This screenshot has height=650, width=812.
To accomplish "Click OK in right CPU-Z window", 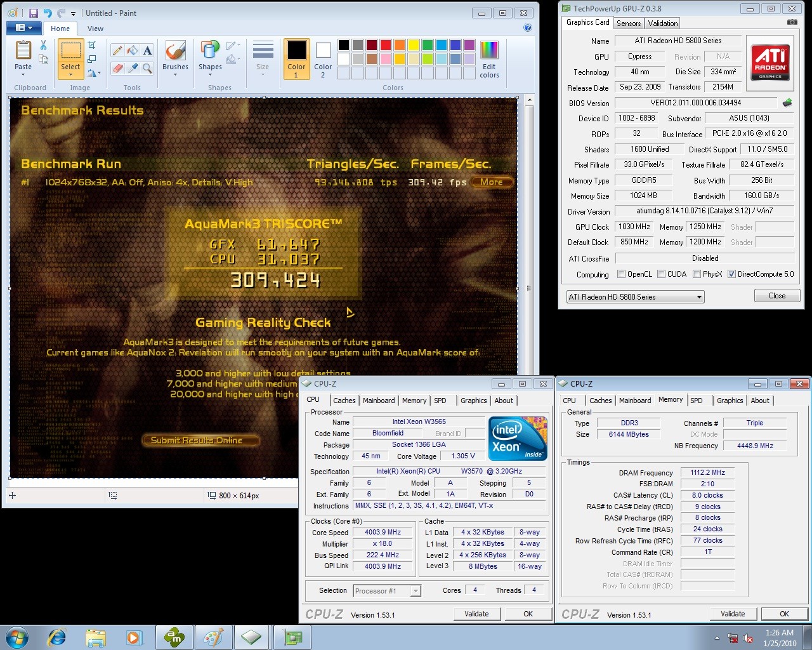I will pos(784,614).
